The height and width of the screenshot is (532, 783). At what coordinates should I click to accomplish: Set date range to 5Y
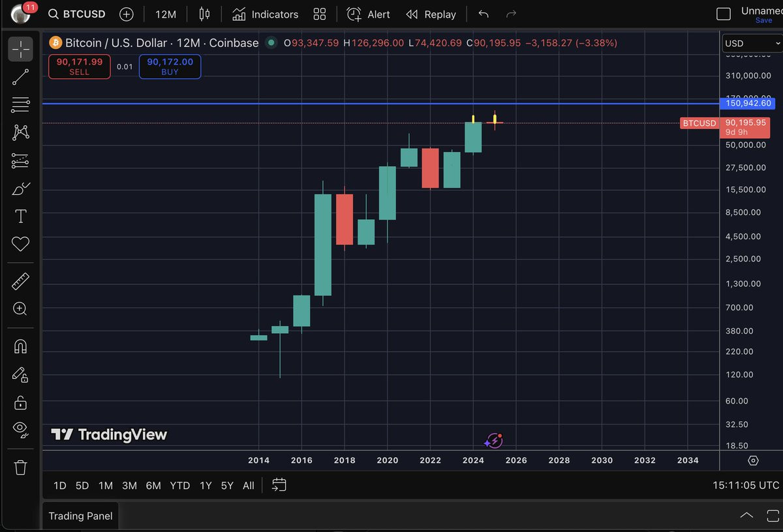226,485
